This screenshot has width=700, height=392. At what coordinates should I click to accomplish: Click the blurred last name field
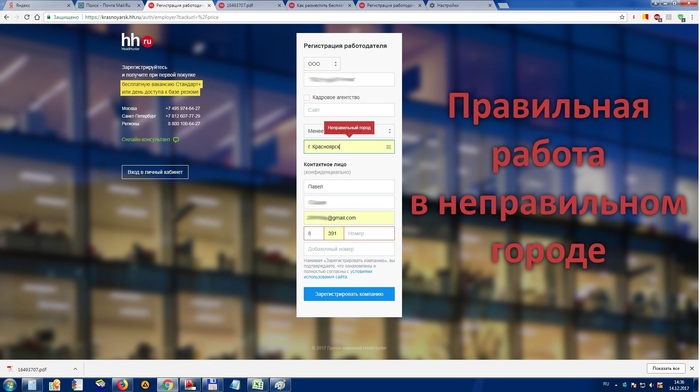tap(349, 202)
